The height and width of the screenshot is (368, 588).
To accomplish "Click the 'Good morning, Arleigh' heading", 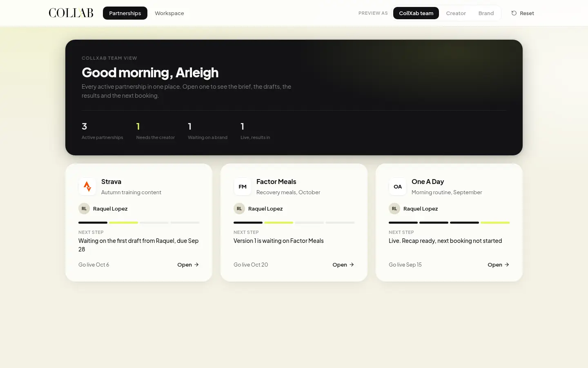I will pyautogui.click(x=150, y=72).
